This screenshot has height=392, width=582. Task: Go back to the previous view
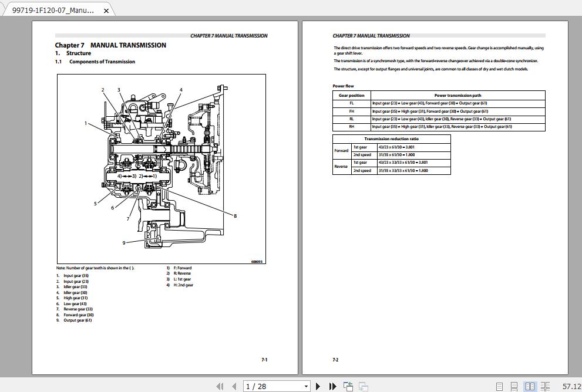(x=348, y=386)
